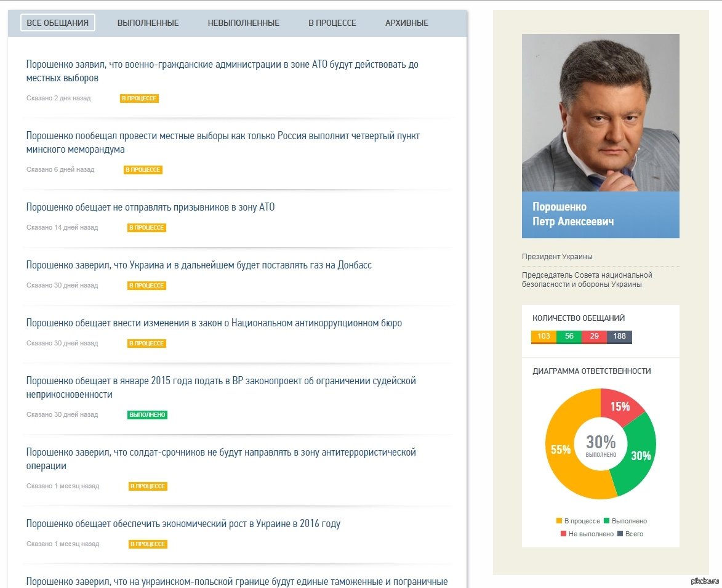Click the dark 188 total counter
This screenshot has height=588, width=722.
pos(619,337)
